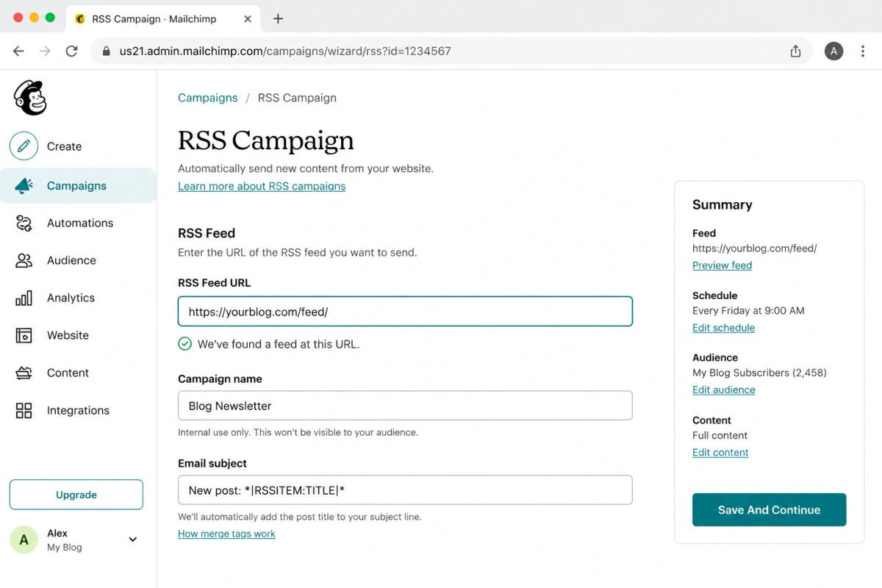Click the 'My Blog' account label

tap(65, 548)
